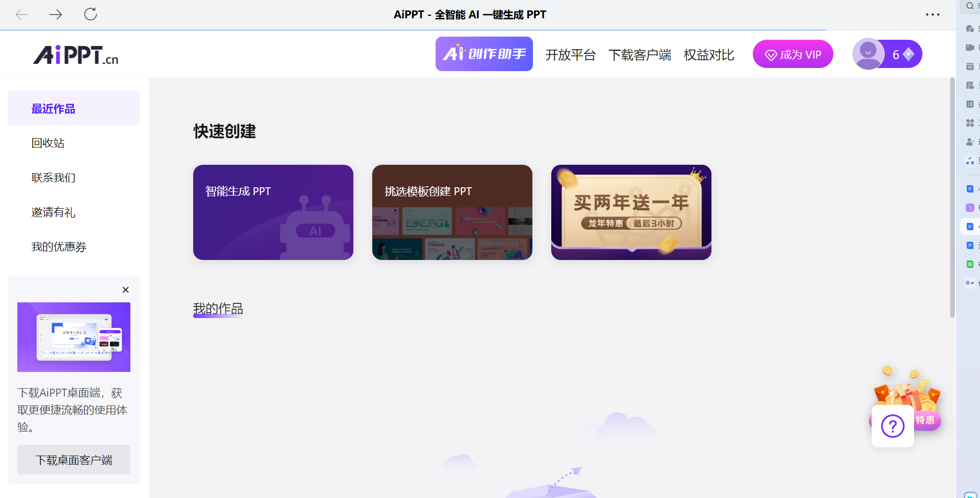Start the 智能生成 PPT card
This screenshot has height=498, width=980.
273,212
